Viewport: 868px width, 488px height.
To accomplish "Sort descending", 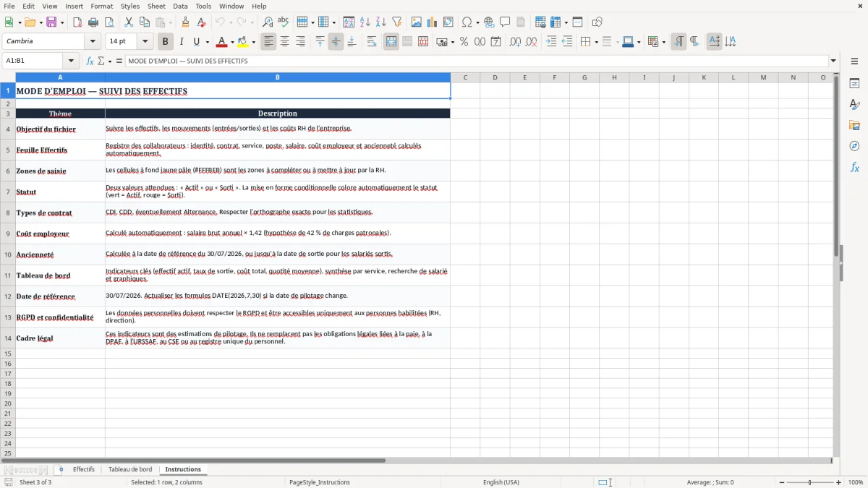I will click(x=381, y=22).
